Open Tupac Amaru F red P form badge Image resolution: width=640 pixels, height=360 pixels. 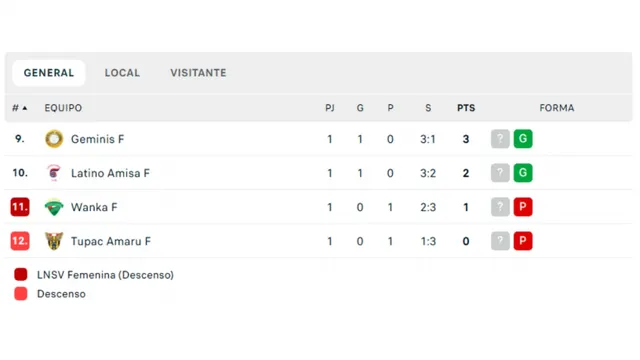click(523, 241)
